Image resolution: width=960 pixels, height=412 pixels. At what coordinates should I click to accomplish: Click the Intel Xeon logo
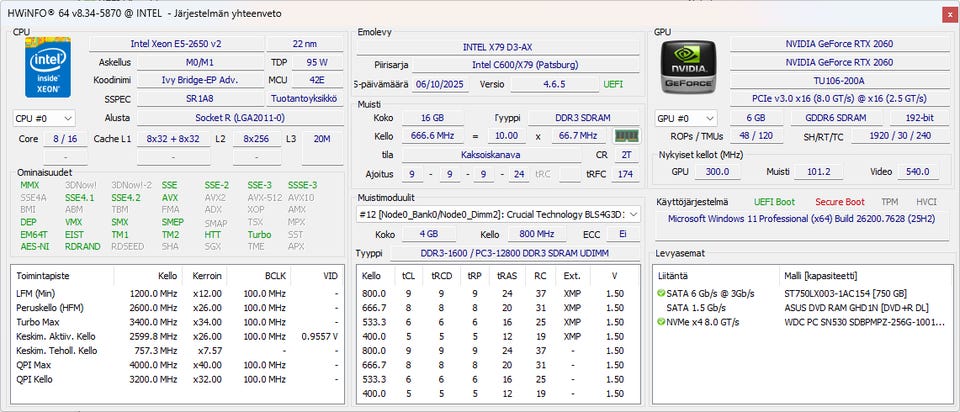48,68
